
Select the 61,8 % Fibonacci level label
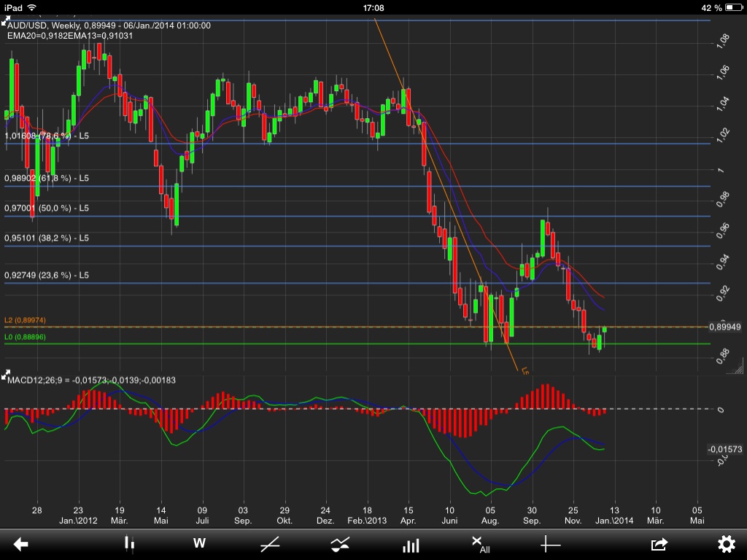point(47,178)
